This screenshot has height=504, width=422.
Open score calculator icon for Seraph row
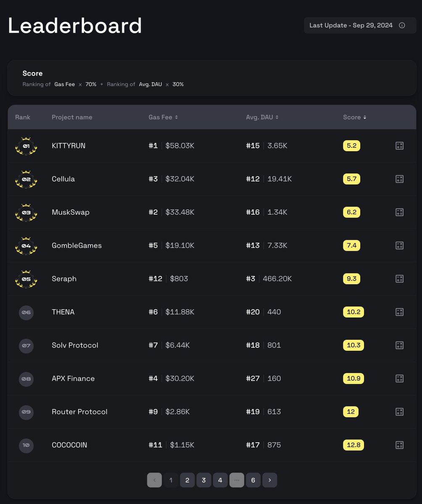coord(399,279)
